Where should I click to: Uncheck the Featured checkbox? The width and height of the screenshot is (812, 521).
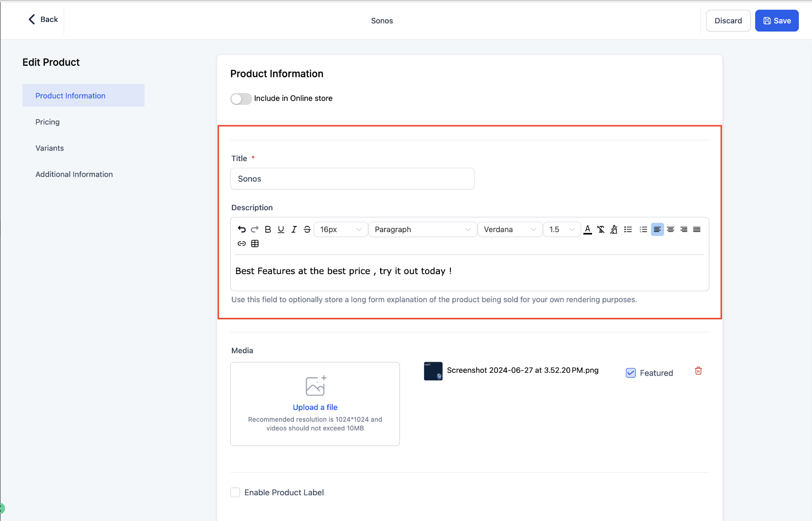pyautogui.click(x=631, y=373)
